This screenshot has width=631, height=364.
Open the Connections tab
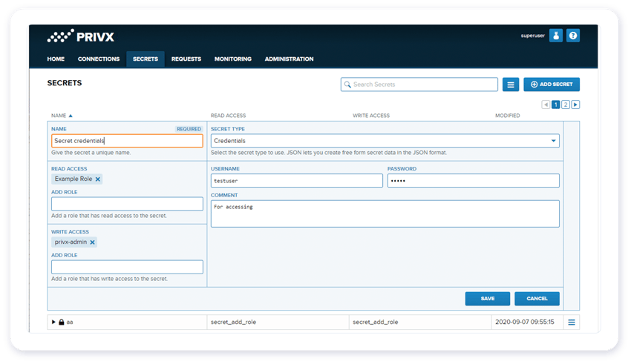[98, 59]
